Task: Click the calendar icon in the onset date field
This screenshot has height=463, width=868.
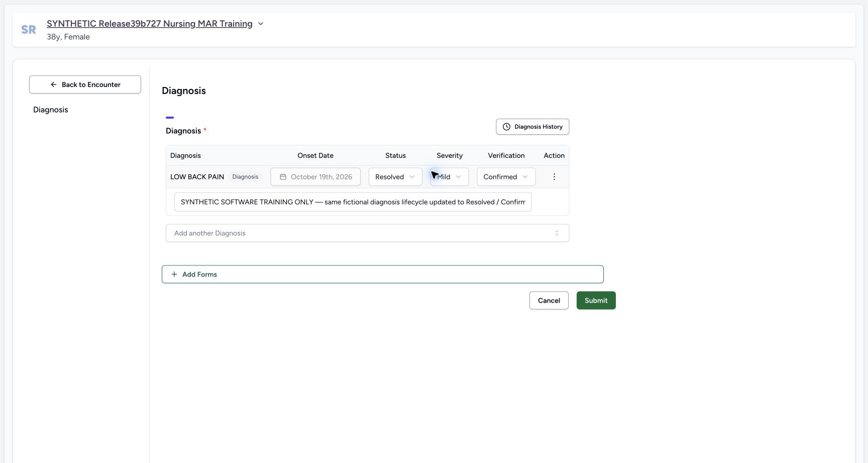Action: [283, 177]
